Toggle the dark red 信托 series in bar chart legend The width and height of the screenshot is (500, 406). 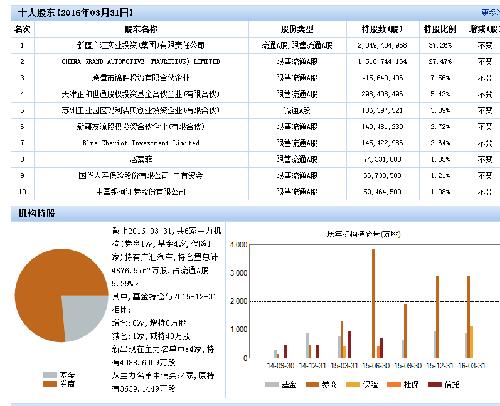point(443,385)
